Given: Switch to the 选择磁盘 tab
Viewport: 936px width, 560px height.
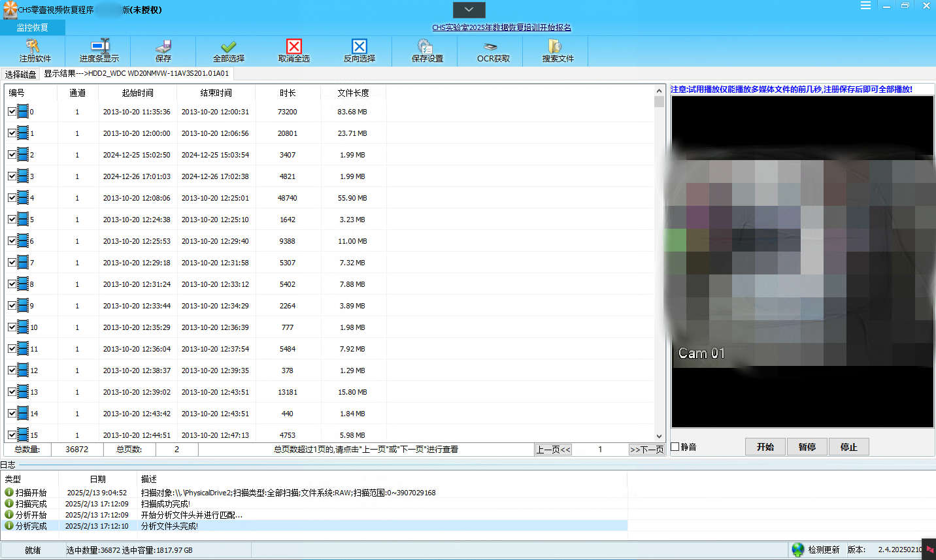Looking at the screenshot, I should click(x=20, y=74).
